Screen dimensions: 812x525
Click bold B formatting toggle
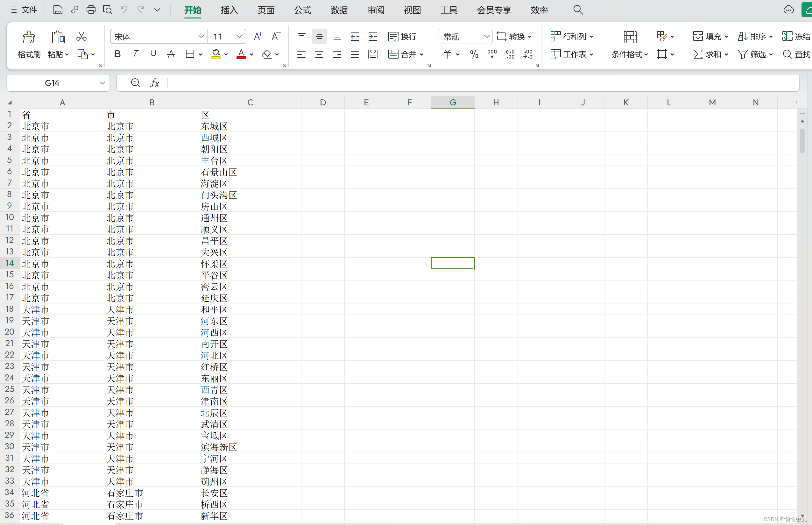(117, 54)
